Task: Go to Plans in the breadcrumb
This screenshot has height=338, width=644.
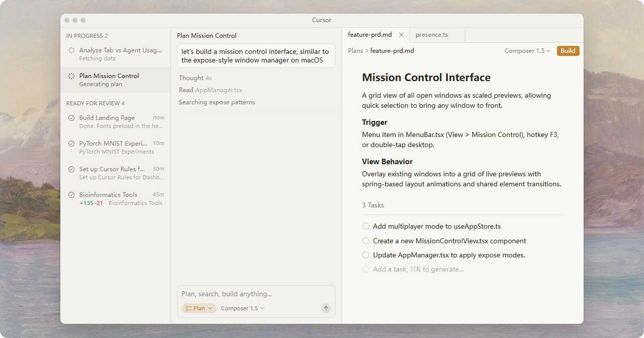Action: point(355,51)
